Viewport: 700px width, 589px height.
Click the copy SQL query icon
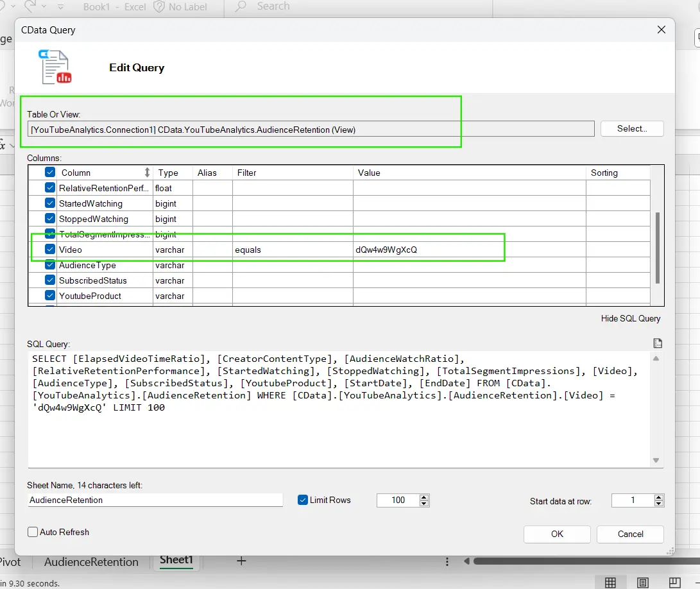[x=657, y=343]
